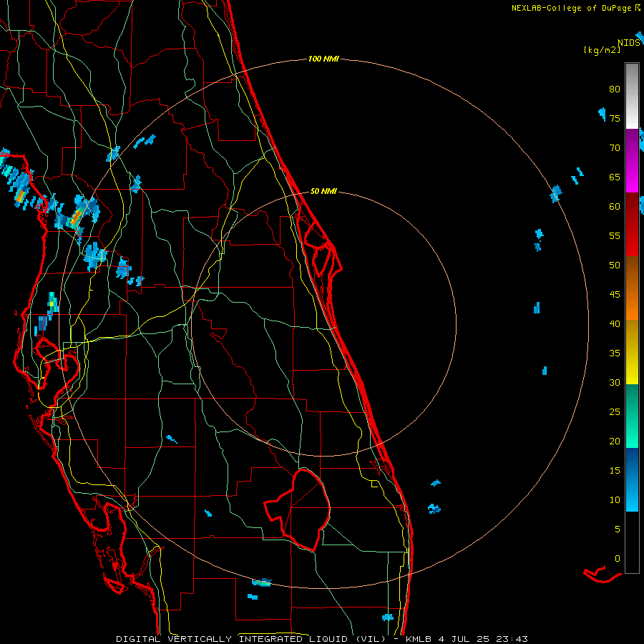The image size is (644, 644).
Task: Select the magenta-purple band of color scale
Action: click(x=632, y=160)
